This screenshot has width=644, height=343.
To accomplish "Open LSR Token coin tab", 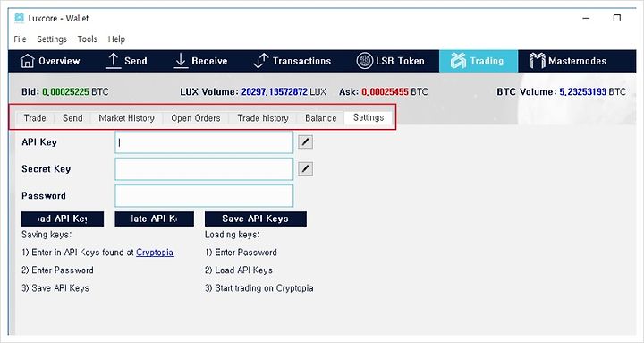I will (x=364, y=61).
